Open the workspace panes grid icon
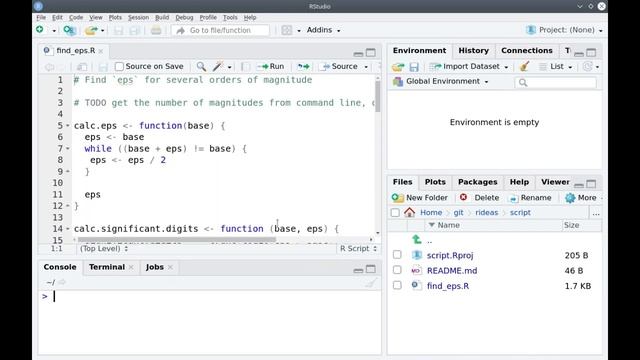The height and width of the screenshot is (360, 640). pyautogui.click(x=287, y=30)
